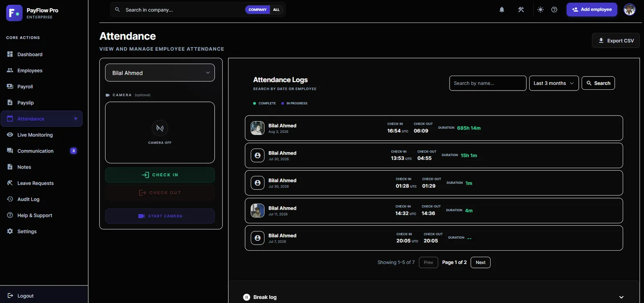Click the Notes page icon
The height and width of the screenshot is (303, 644).
pos(10,167)
